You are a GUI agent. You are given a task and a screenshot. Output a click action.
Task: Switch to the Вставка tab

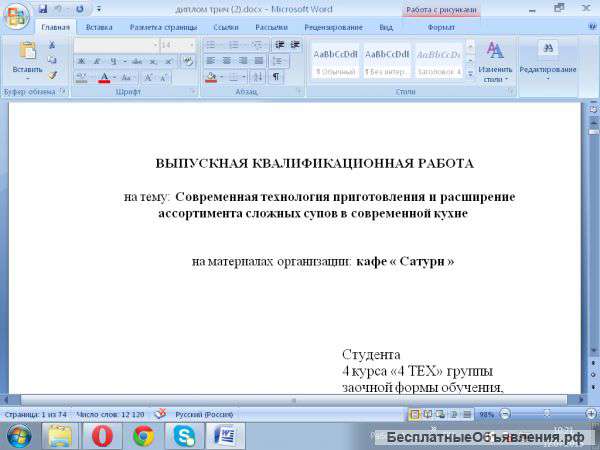(99, 28)
